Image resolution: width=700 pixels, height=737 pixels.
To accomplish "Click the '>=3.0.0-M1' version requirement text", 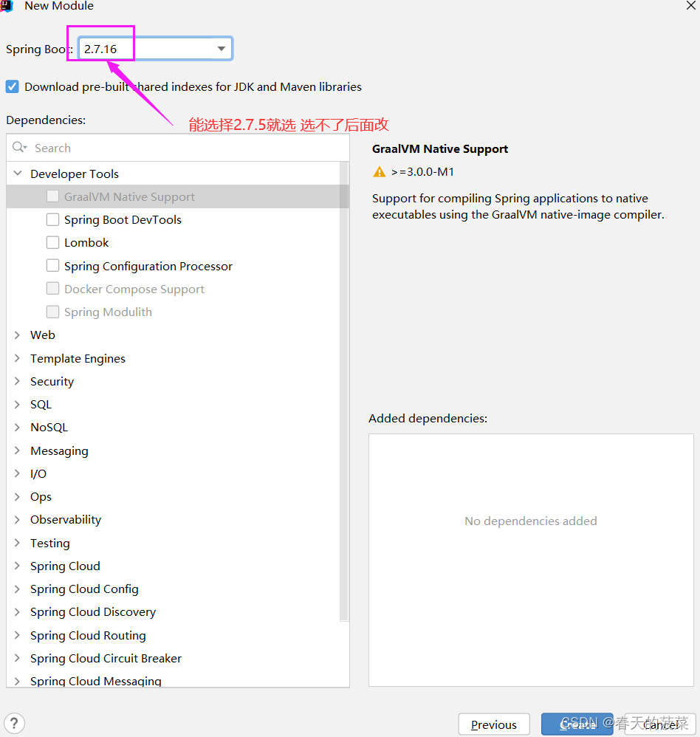I will 422,172.
